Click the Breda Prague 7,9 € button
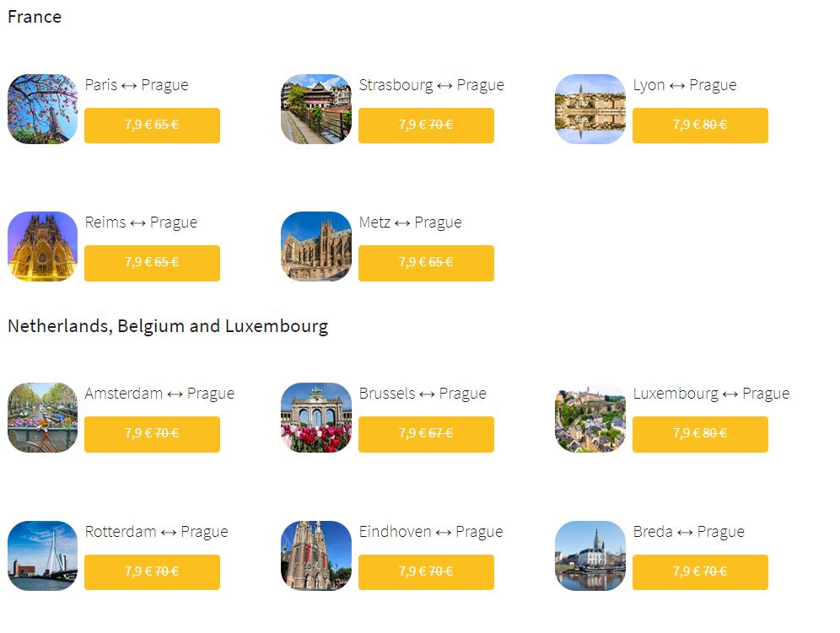The image size is (840, 633). click(700, 572)
